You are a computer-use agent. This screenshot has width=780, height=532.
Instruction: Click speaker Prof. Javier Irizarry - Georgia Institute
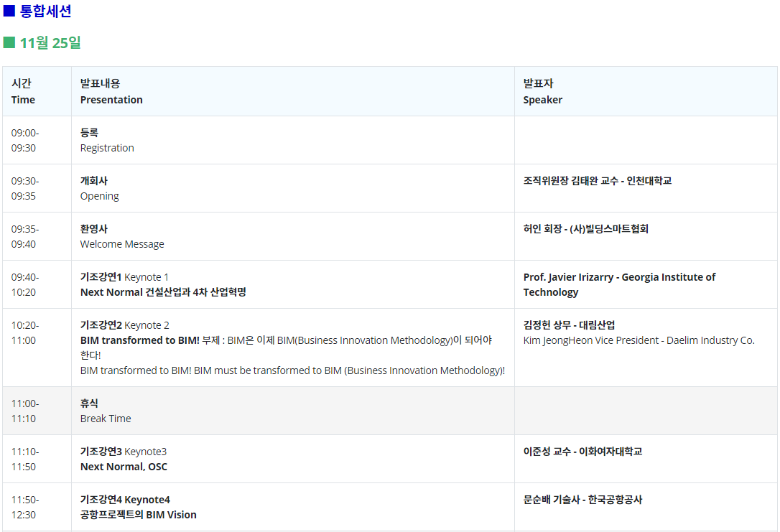click(619, 284)
